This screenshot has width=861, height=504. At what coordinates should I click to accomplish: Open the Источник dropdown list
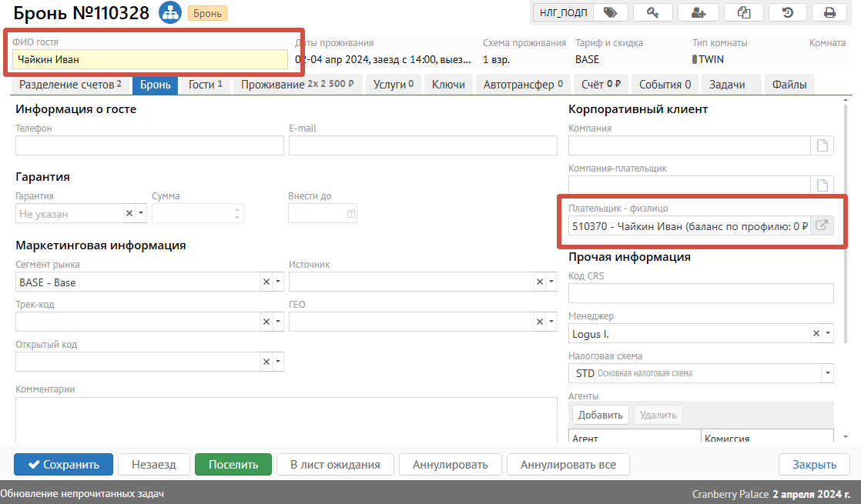pos(551,282)
